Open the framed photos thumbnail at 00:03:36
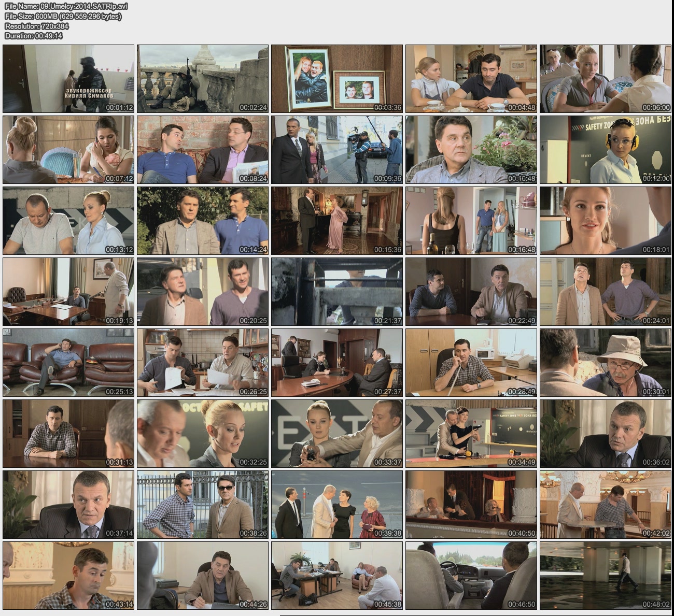 click(x=337, y=79)
